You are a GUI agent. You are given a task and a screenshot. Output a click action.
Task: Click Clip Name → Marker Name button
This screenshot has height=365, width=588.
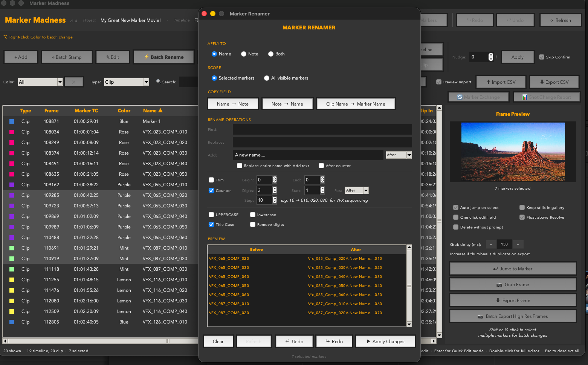(x=356, y=104)
